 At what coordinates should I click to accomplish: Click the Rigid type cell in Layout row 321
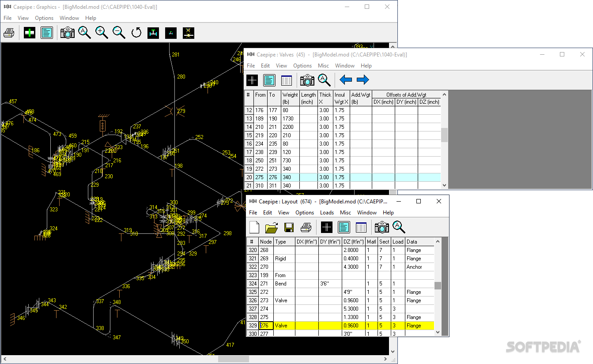tap(285, 259)
